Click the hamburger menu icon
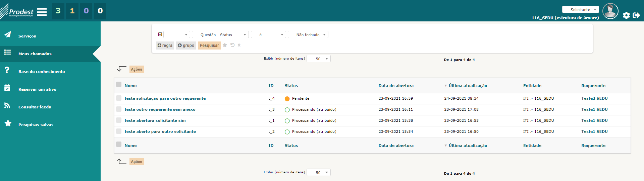 click(42, 12)
